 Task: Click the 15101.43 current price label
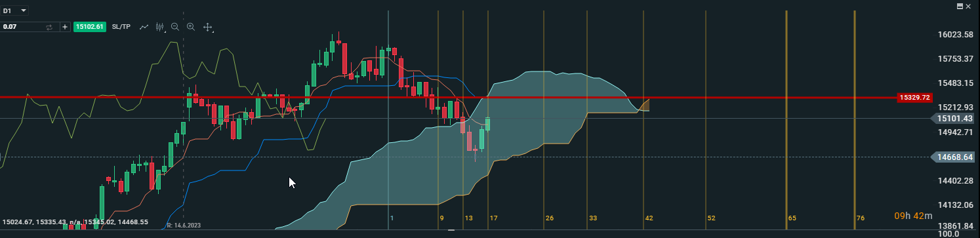pos(953,119)
